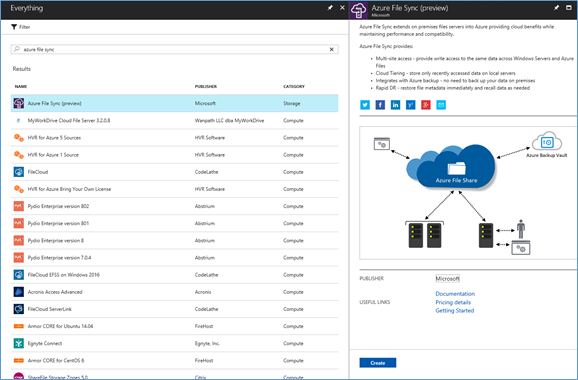Sort results by CATEGORY column header

pyautogui.click(x=294, y=87)
